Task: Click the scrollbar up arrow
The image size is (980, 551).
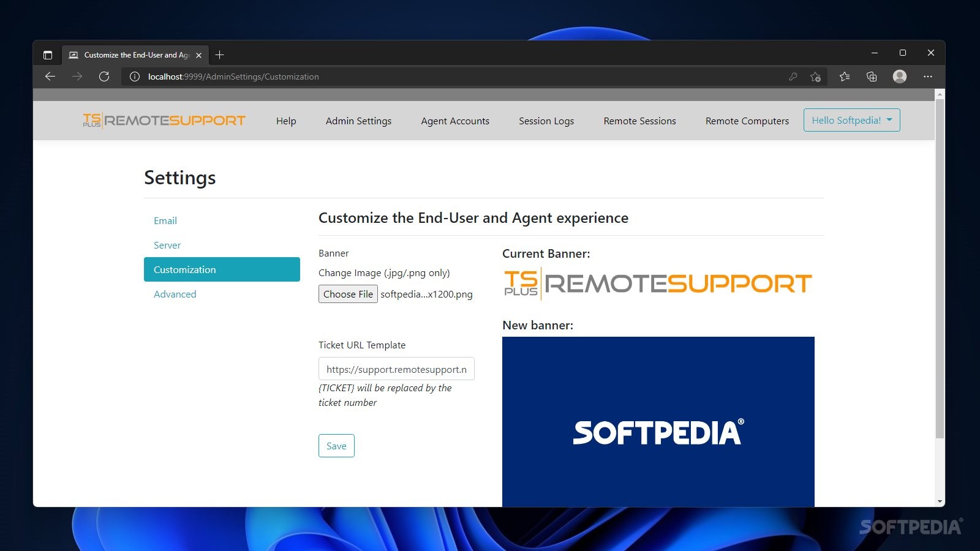Action: pos(940,94)
